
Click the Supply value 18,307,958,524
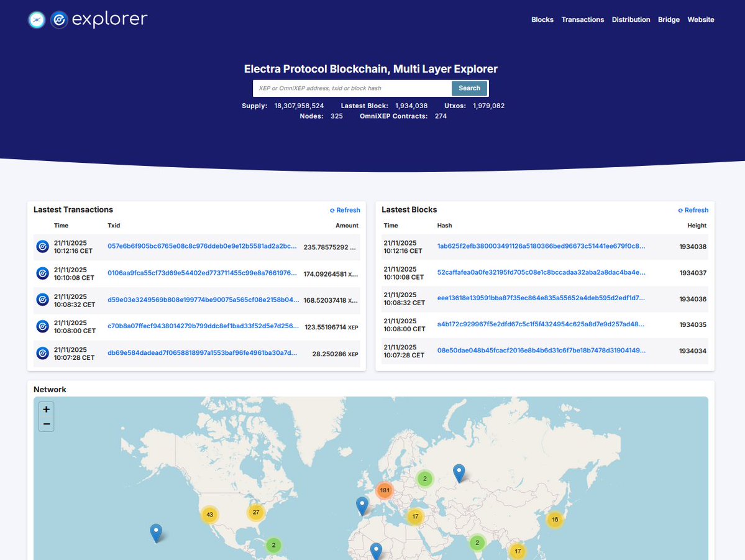pyautogui.click(x=299, y=106)
